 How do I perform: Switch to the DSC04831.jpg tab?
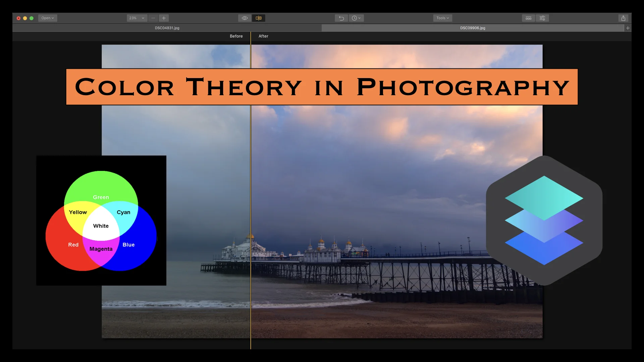click(167, 28)
